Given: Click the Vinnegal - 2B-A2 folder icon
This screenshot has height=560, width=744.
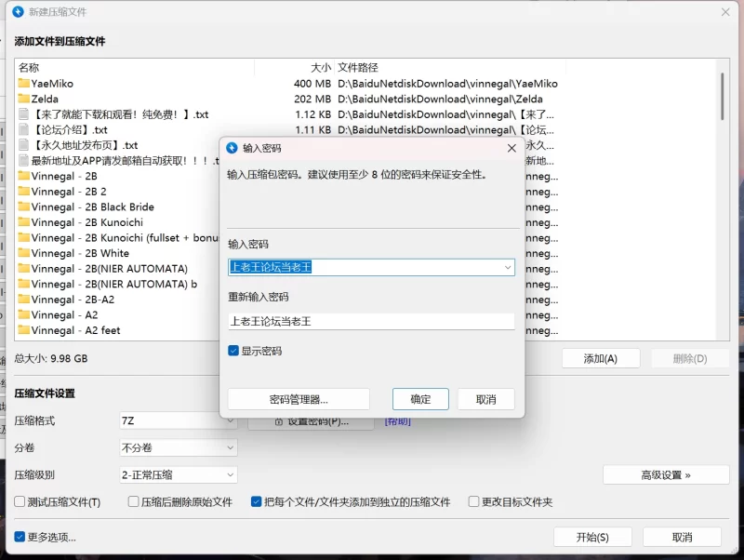Looking at the screenshot, I should pyautogui.click(x=24, y=300).
